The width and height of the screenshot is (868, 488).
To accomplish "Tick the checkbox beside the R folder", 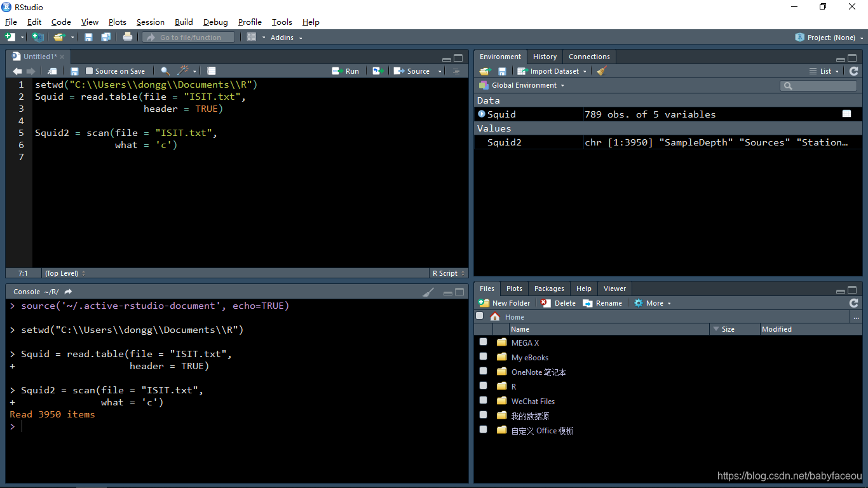I will point(484,386).
